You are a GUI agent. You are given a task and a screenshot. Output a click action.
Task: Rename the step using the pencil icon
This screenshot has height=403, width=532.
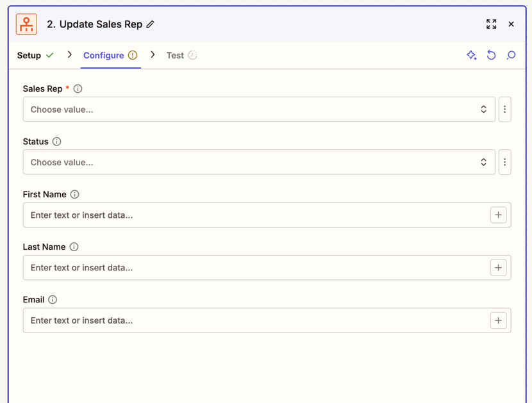click(150, 24)
